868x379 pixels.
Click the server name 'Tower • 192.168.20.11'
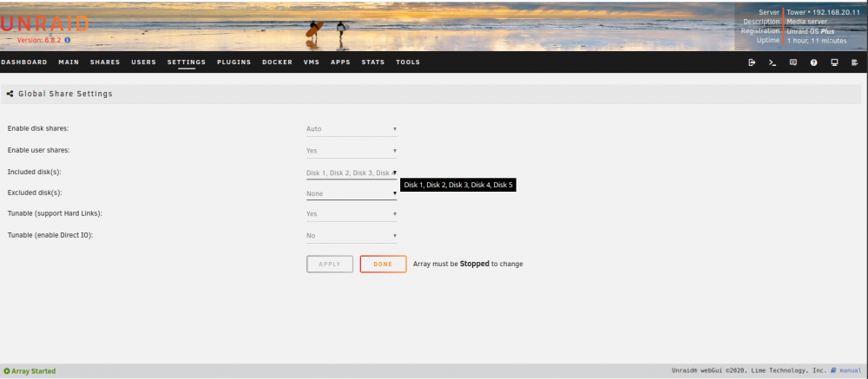point(823,12)
